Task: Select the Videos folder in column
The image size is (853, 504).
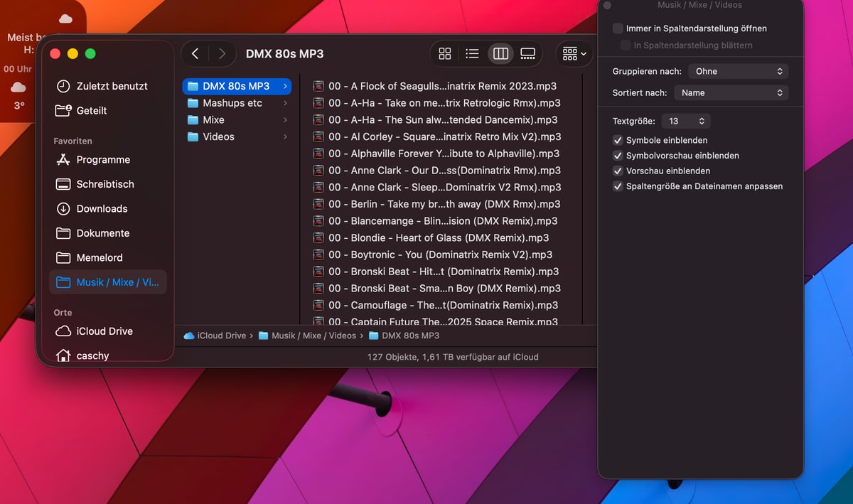Action: [x=218, y=136]
